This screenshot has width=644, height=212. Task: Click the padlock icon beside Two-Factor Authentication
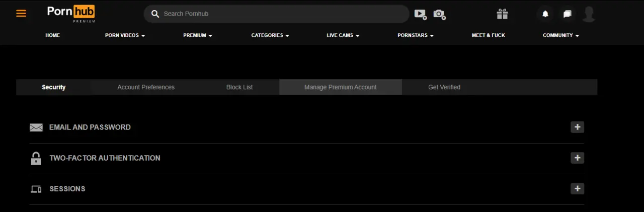36,158
